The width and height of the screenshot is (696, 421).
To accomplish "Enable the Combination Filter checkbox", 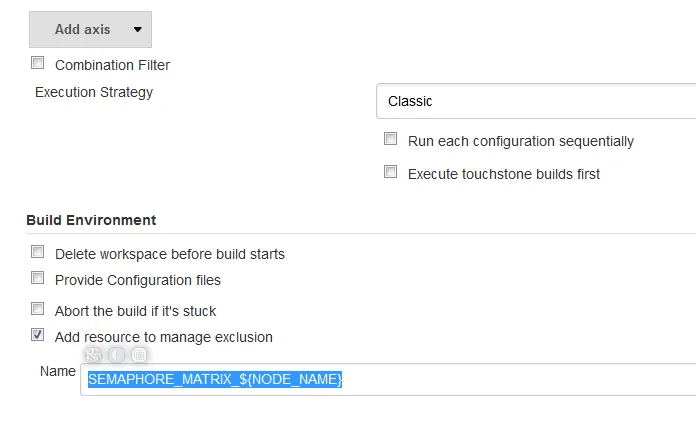I will [38, 63].
